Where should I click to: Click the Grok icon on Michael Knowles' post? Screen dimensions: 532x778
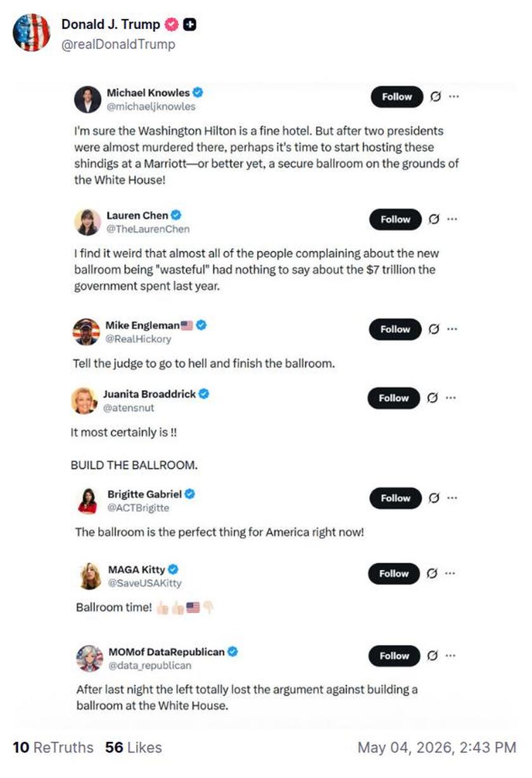tap(435, 97)
